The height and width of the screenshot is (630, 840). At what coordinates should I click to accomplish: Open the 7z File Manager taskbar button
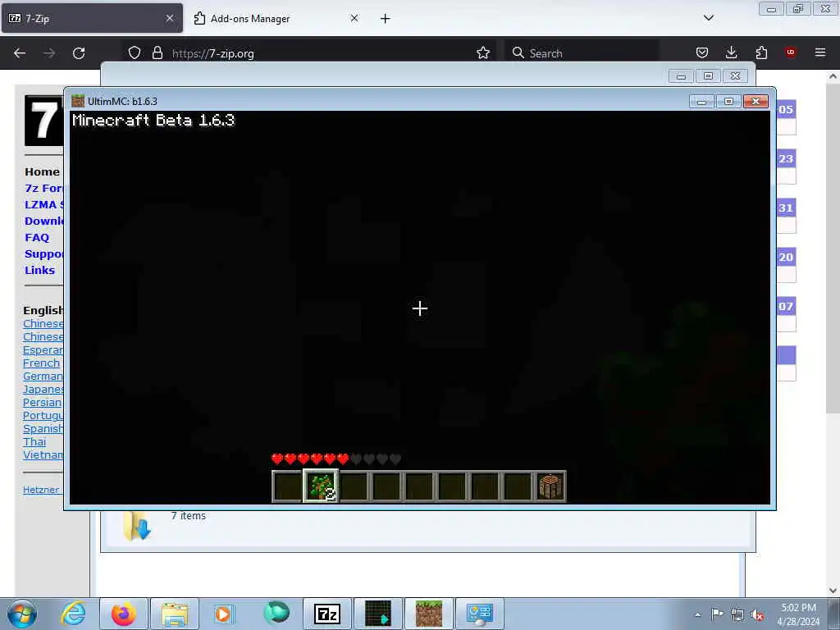[x=327, y=614]
